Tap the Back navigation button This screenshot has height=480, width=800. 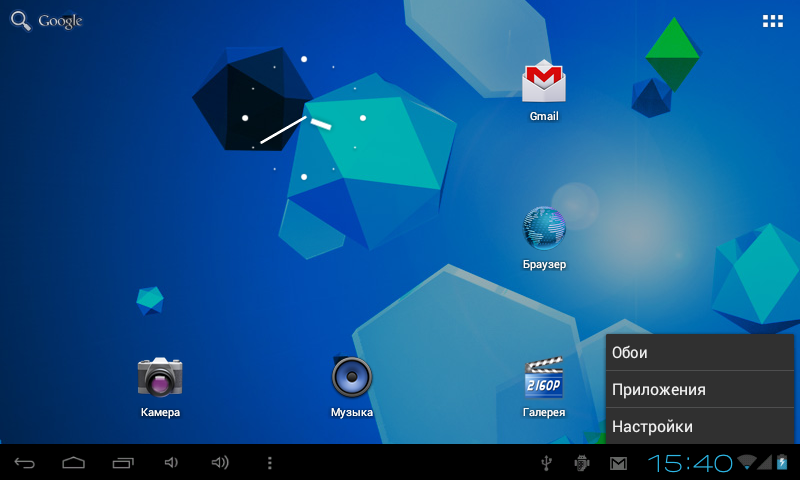[24, 463]
